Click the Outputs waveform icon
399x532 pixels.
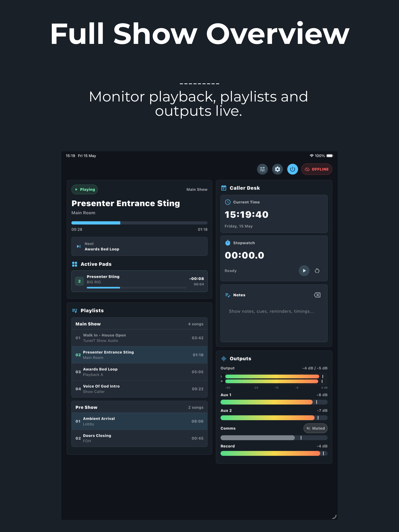coord(224,359)
